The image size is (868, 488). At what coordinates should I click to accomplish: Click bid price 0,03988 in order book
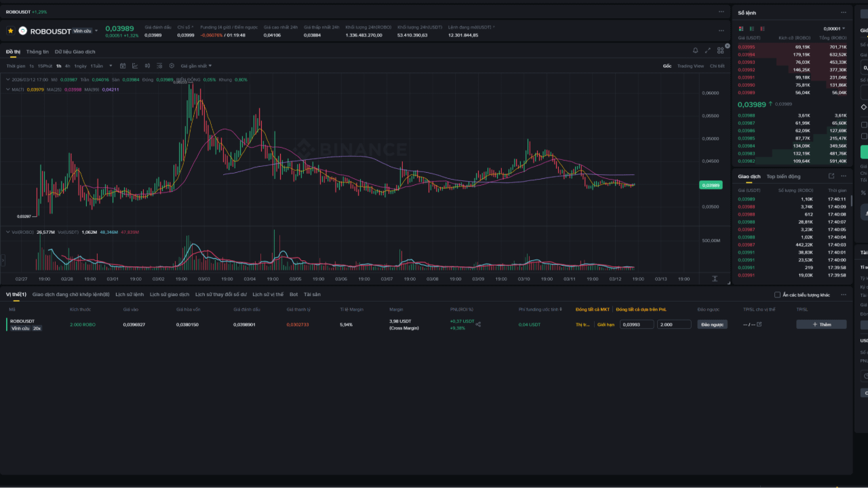click(746, 115)
